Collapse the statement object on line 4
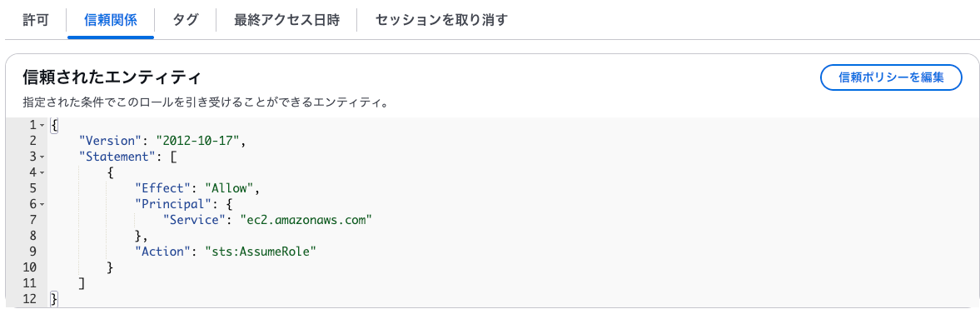980x309 pixels. point(42,172)
